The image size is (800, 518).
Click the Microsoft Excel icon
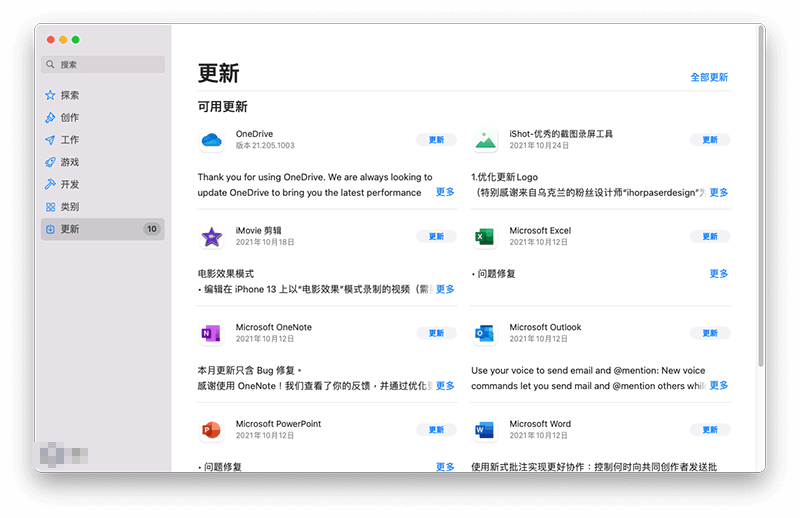pos(485,237)
